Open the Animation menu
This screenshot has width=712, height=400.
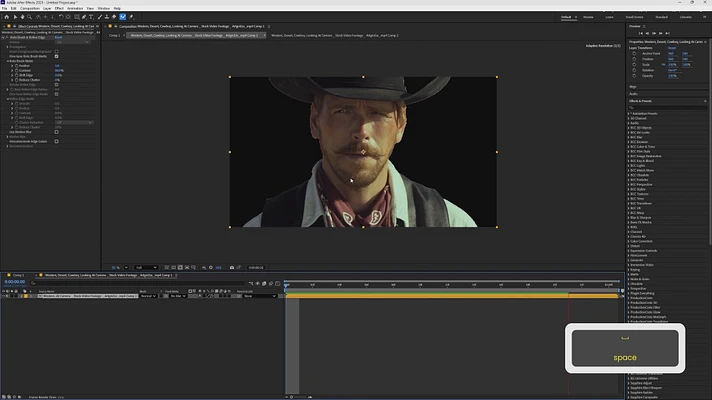tap(75, 8)
